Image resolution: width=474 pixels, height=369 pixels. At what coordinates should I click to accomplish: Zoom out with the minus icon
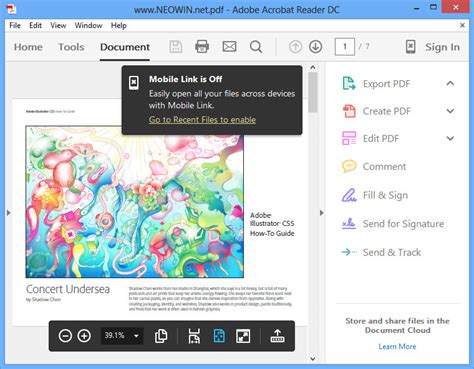[65, 336]
